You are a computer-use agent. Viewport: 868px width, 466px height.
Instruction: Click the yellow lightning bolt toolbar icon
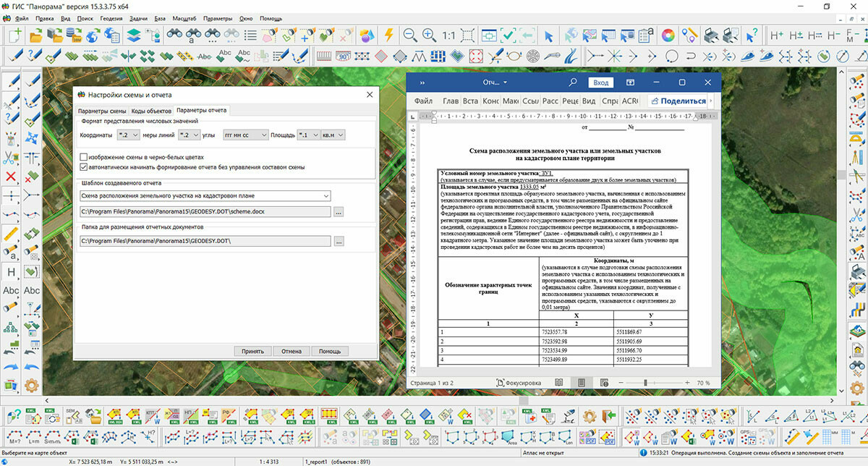tap(389, 34)
